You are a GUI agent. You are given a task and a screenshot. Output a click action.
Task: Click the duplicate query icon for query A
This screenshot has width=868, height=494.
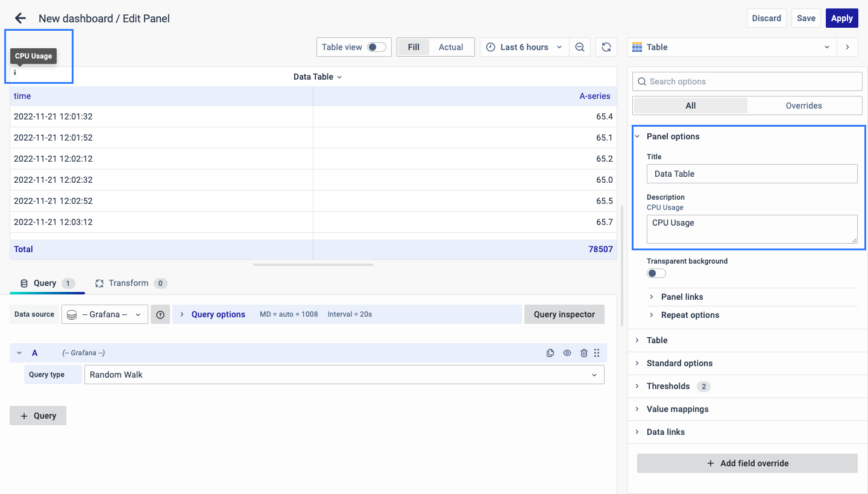pos(550,353)
